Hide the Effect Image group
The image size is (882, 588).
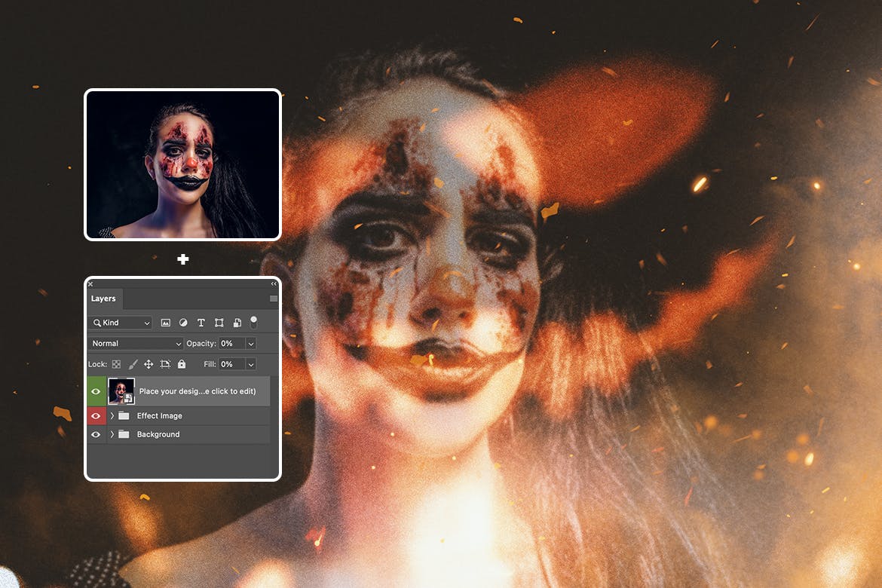96,415
